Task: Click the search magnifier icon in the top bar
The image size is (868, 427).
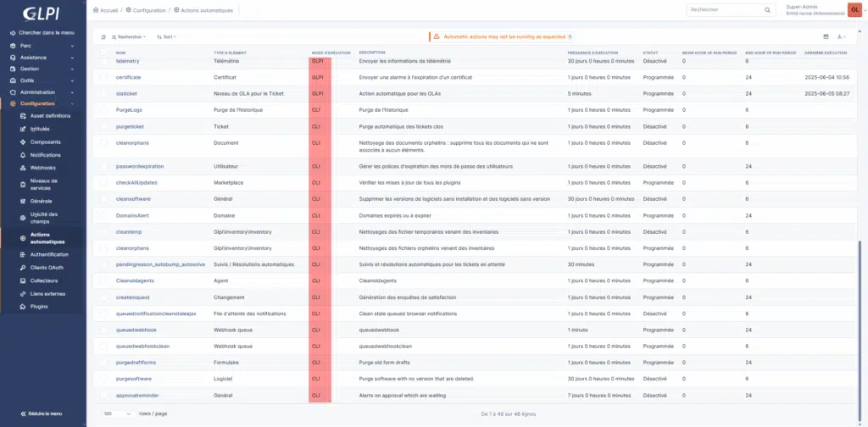Action: 768,10
